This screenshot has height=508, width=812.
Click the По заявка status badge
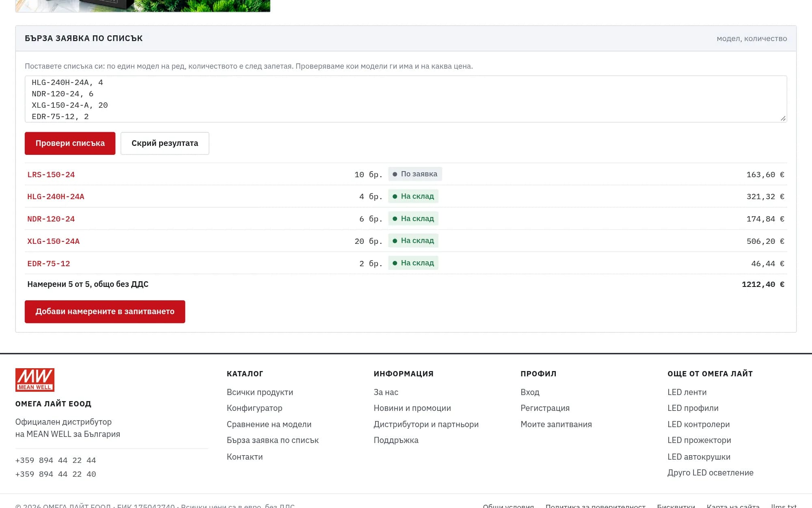pyautogui.click(x=415, y=174)
